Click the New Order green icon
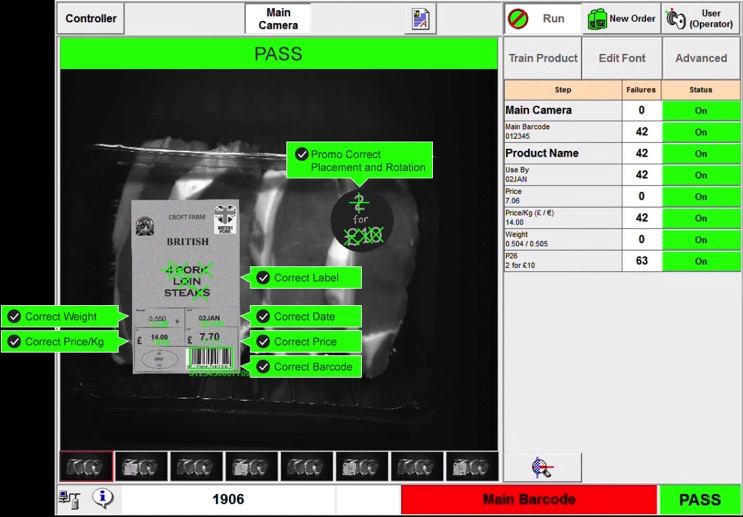Image resolution: width=743 pixels, height=517 pixels. point(597,19)
